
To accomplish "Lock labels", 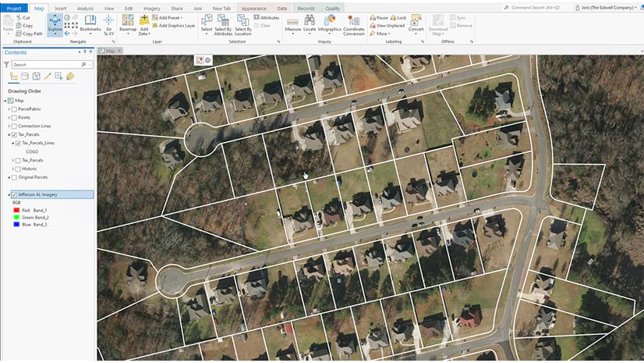I will (x=398, y=18).
